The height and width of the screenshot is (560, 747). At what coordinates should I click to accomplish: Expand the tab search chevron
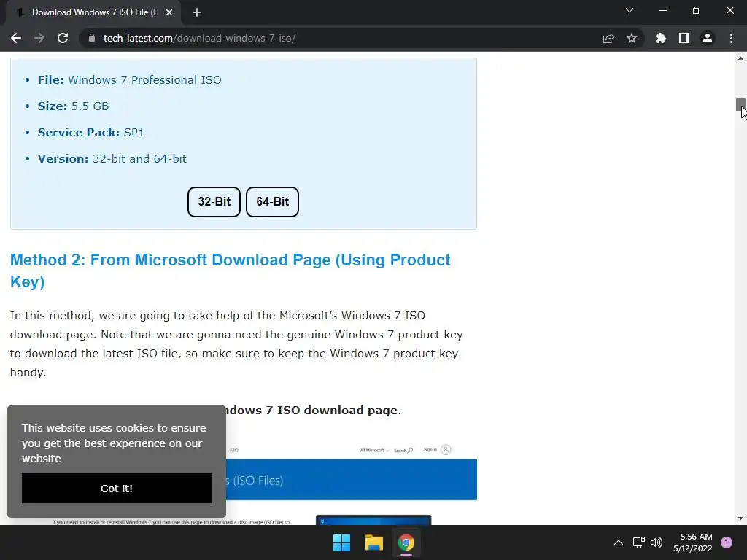630,10
